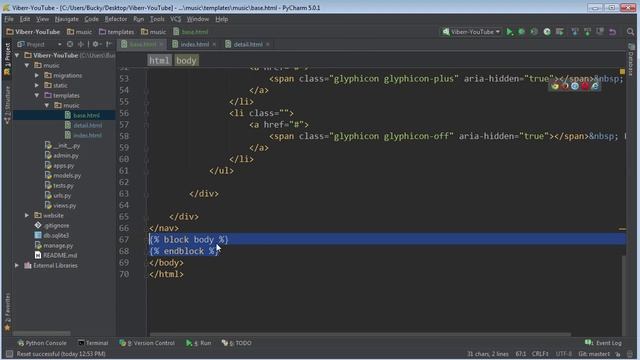Open the TODO tool window
Viewport: 640px width, 360px height.
pos(237,343)
